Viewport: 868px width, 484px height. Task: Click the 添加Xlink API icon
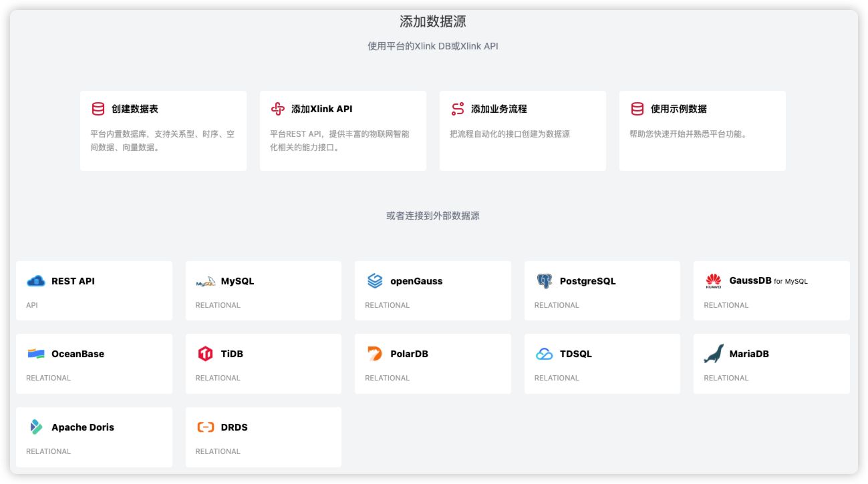click(277, 109)
